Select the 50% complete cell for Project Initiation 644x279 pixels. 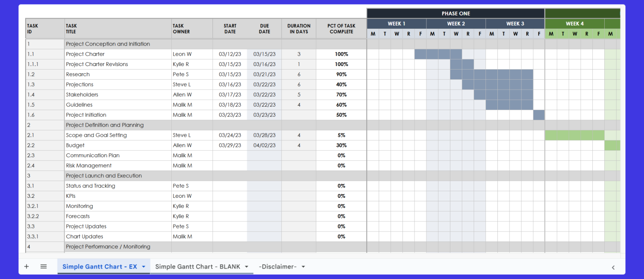341,115
